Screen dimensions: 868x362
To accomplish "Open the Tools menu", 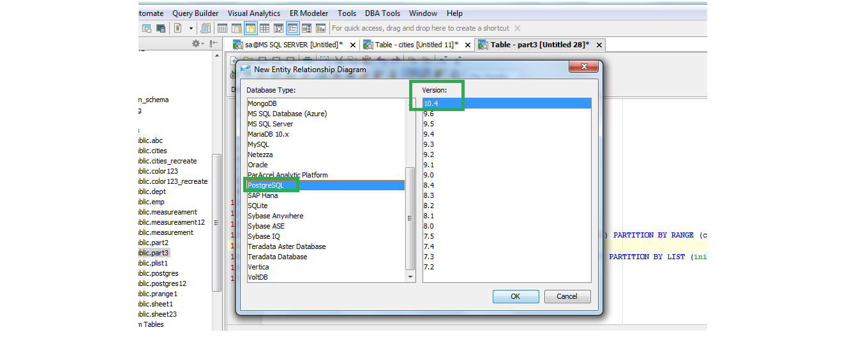I will 347,13.
